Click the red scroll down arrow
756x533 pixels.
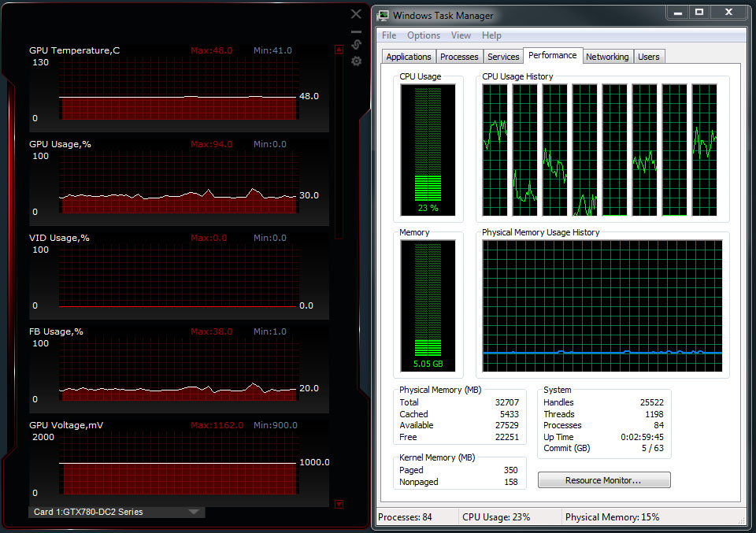click(x=339, y=504)
